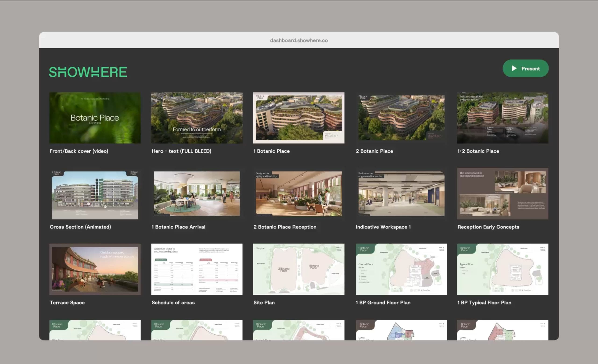Viewport: 598px width, 364px height.
Task: Click the "Cross Section (Animated)" label
Action: pyautogui.click(x=80, y=227)
